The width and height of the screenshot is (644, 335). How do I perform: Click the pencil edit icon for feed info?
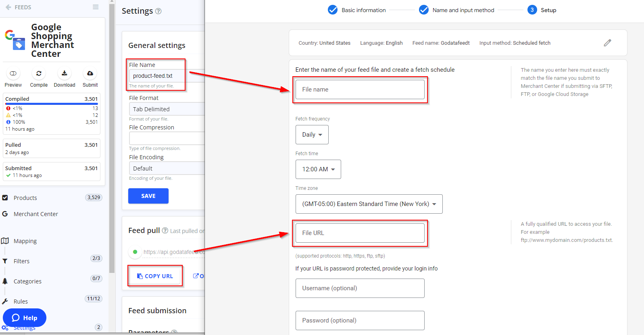pyautogui.click(x=607, y=43)
